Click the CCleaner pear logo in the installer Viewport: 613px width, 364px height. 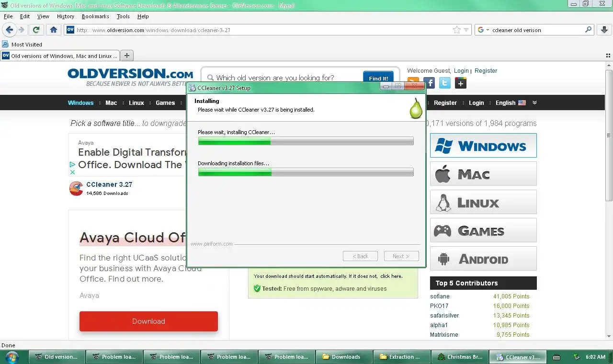tap(416, 108)
